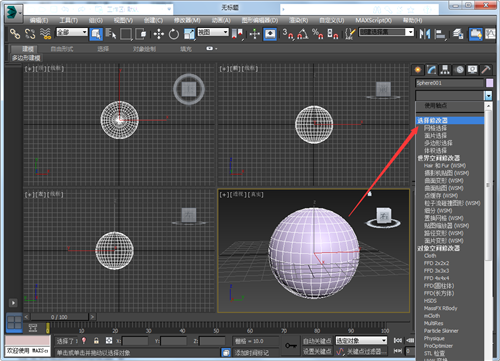Click the modifier list dropdown arrow
Screen dimensions: 500x361
(x=488, y=96)
